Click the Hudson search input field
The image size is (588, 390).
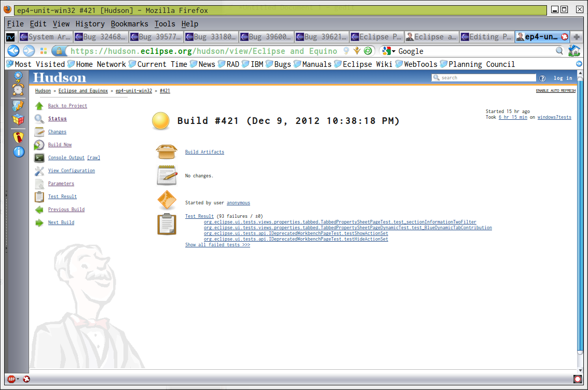pyautogui.click(x=484, y=78)
